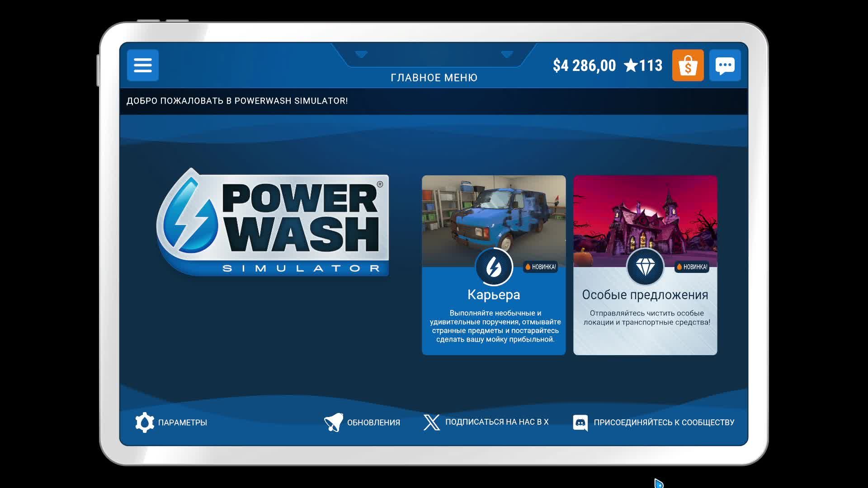Click the X social network icon
Screen dimensions: 868x488
431,422
